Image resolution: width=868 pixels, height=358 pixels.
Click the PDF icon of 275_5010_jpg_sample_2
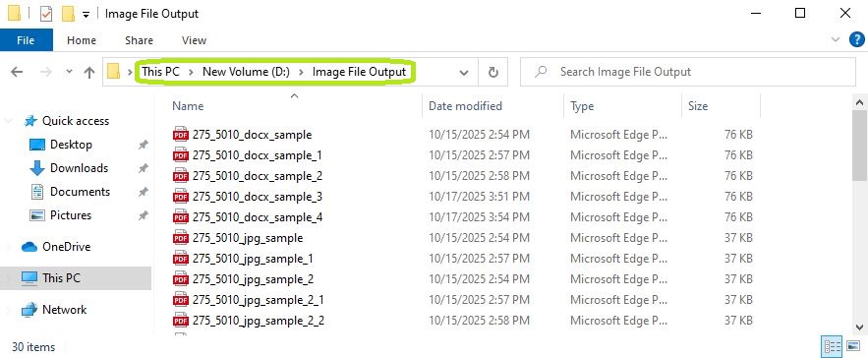pos(181,278)
